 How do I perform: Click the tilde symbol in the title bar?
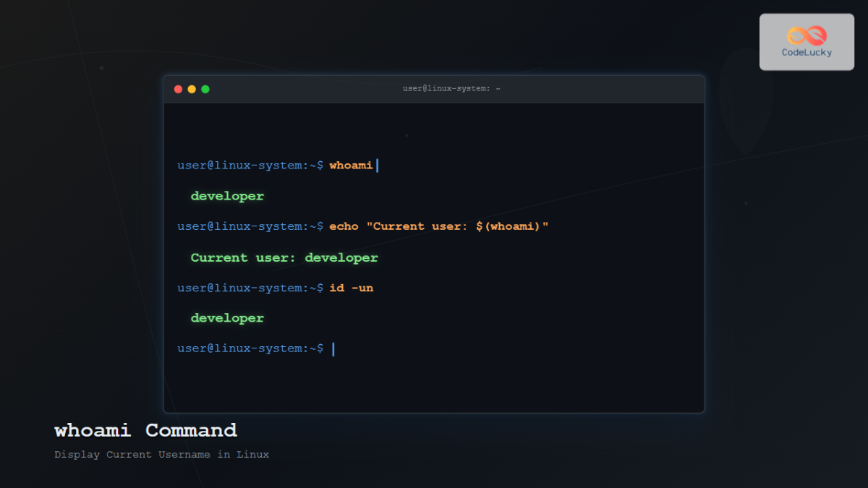click(498, 87)
